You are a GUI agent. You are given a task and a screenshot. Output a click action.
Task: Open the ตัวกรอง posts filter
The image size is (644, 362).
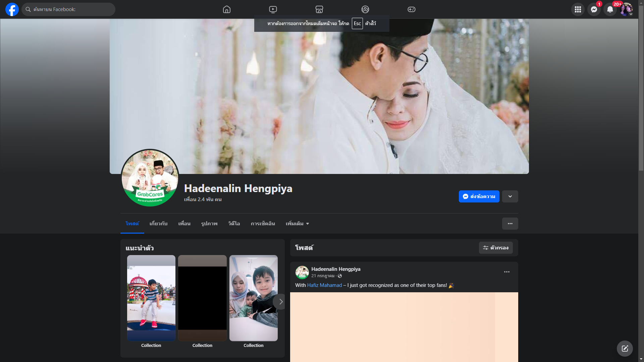[495, 248]
